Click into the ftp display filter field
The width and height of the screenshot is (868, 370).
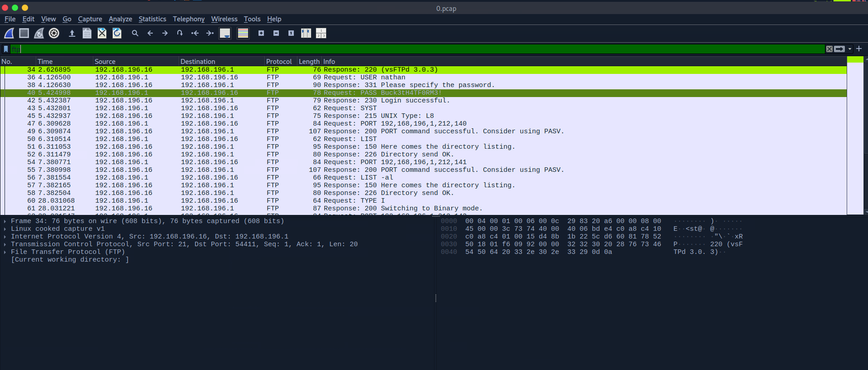[x=417, y=49]
